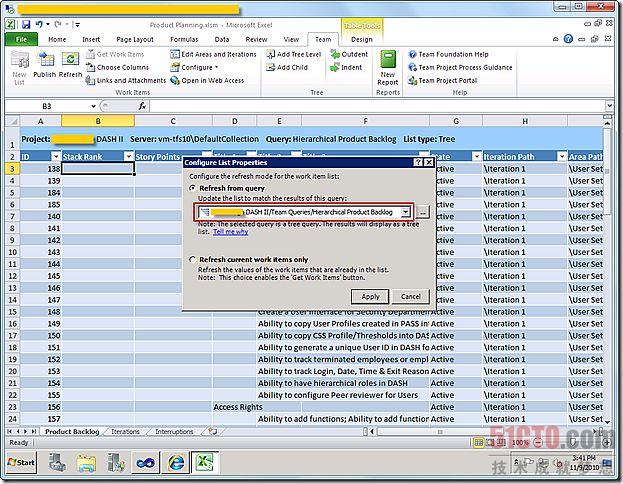Create a New Report
The width and height of the screenshot is (623, 484).
(388, 68)
